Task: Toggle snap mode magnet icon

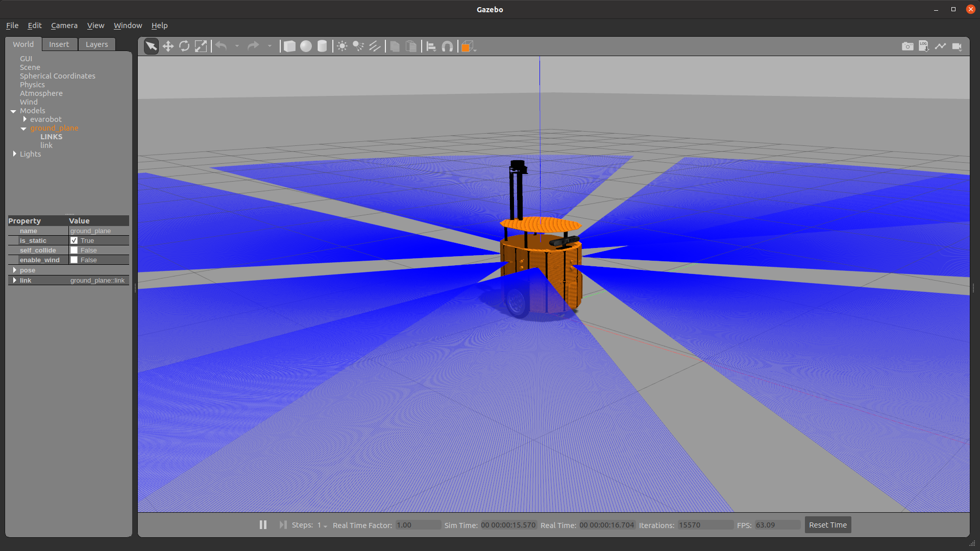Action: click(x=447, y=46)
